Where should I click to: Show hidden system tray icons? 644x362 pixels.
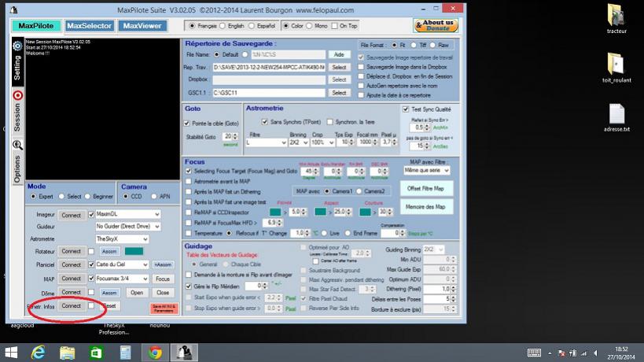(x=550, y=353)
